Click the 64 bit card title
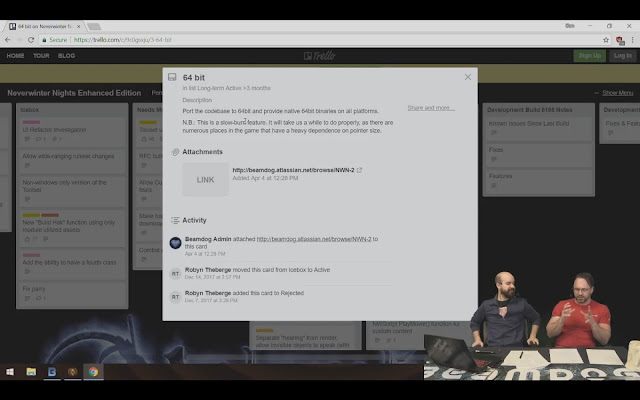640x400 pixels. 193,78
